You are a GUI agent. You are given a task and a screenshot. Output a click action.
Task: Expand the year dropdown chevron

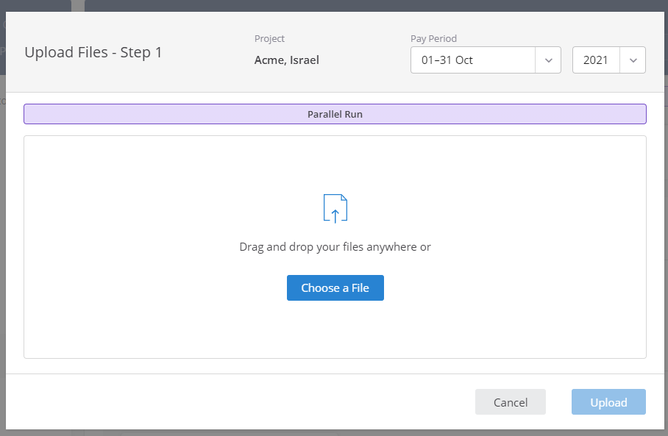click(x=633, y=61)
